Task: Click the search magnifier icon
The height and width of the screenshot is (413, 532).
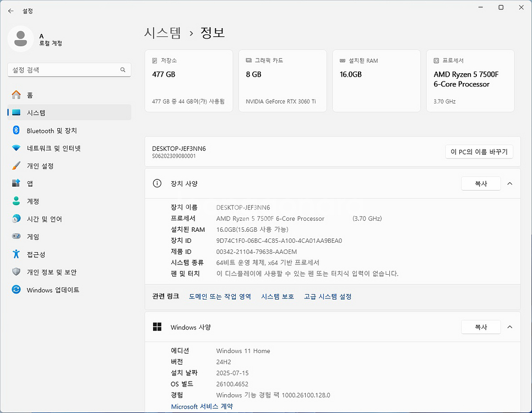Action: coord(123,69)
